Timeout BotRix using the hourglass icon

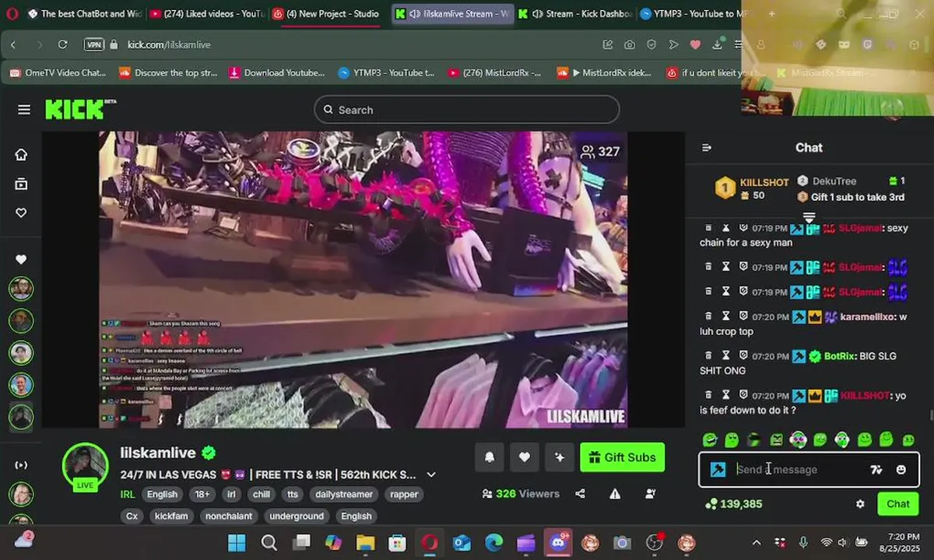[725, 355]
